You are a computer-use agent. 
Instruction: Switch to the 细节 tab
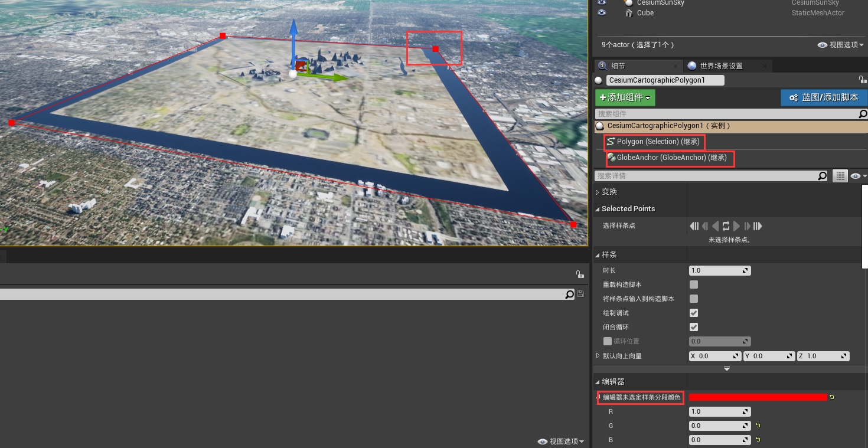[x=618, y=66]
